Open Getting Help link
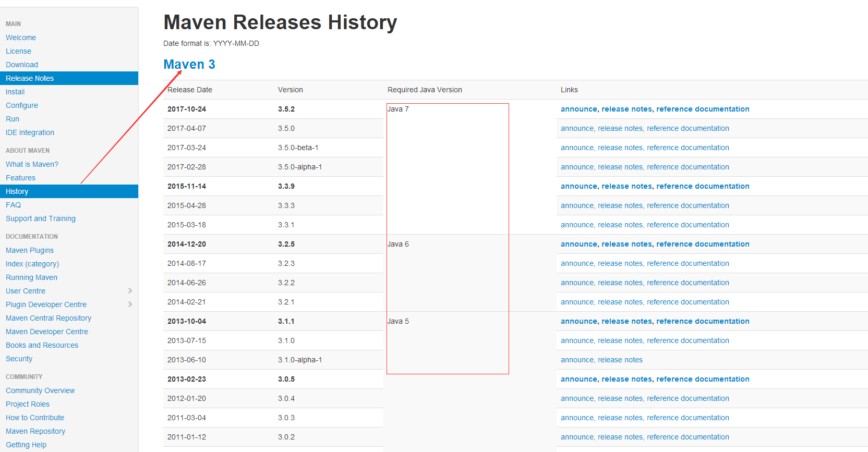 pyautogui.click(x=26, y=445)
